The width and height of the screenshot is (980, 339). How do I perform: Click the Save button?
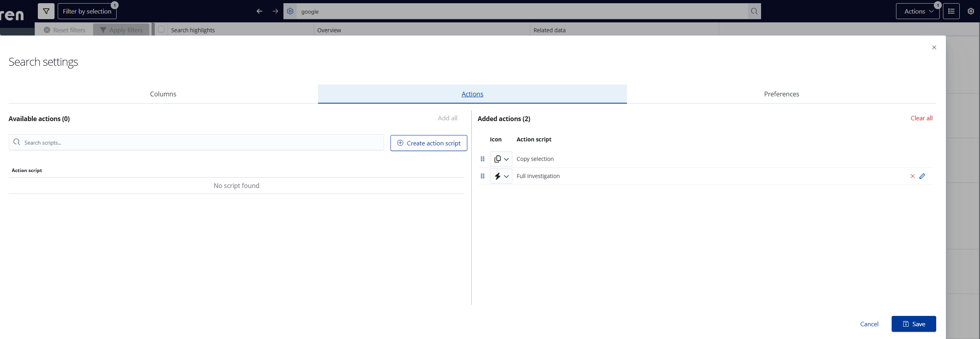pos(914,324)
